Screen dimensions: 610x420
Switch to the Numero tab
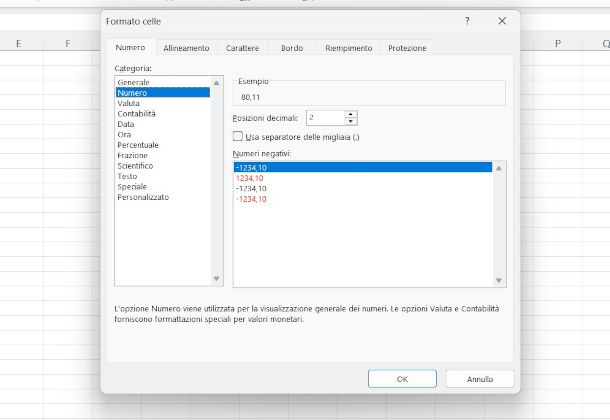click(x=130, y=47)
